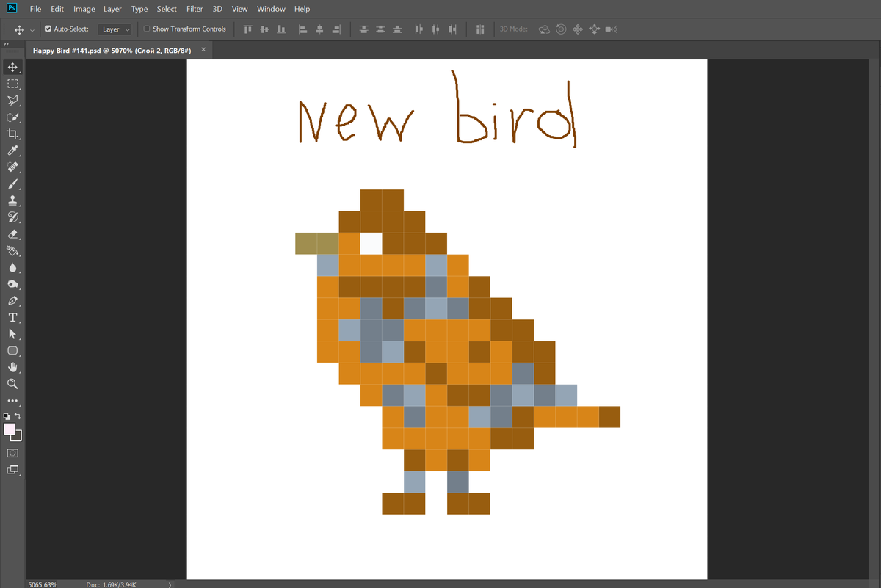881x588 pixels.
Task: Select the Hand tool
Action: click(12, 367)
